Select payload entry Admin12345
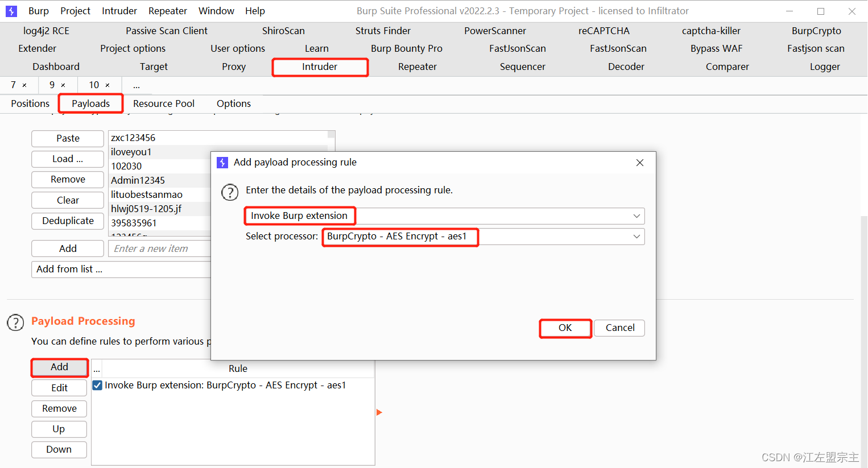 coord(138,181)
